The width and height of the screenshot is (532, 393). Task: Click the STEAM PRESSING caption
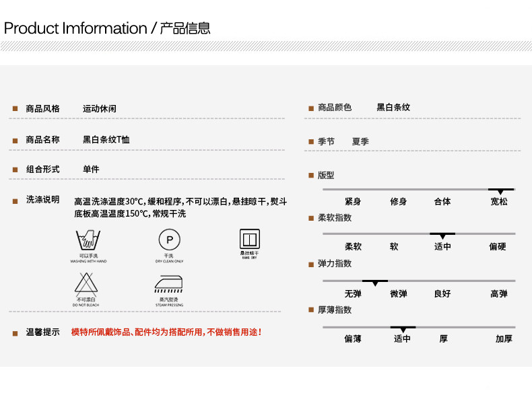[169, 305]
